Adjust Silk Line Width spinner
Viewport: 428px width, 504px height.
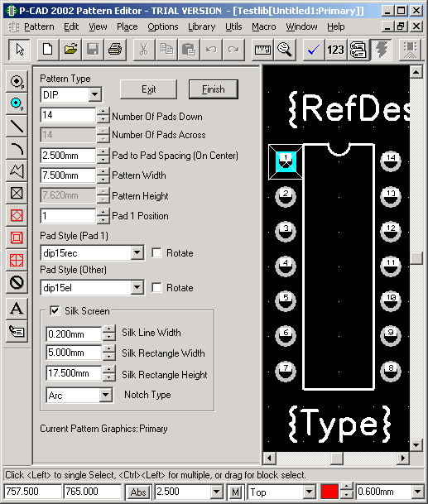109,334
